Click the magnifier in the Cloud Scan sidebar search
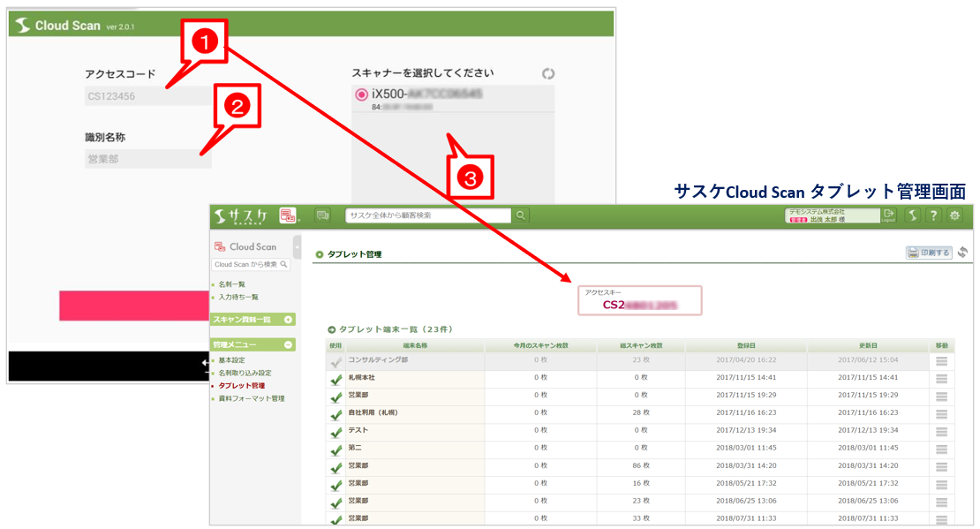This screenshot has width=980, height=529. coord(283,265)
